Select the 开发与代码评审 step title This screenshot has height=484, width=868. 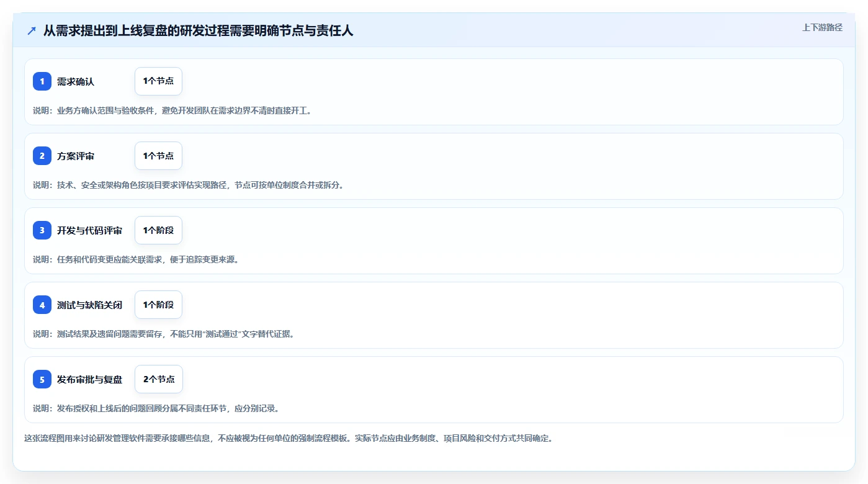[89, 230]
